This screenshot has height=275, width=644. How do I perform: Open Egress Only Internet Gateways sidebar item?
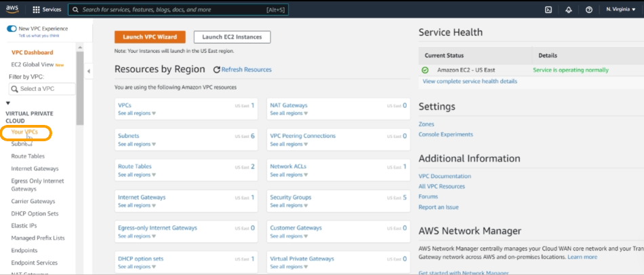[37, 185]
